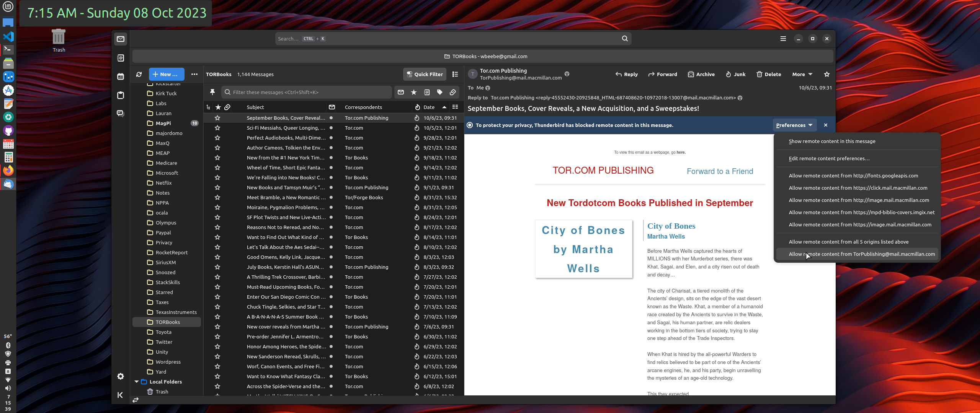The width and height of the screenshot is (980, 413).
Task: Filter to show only starred messages
Action: (x=414, y=92)
